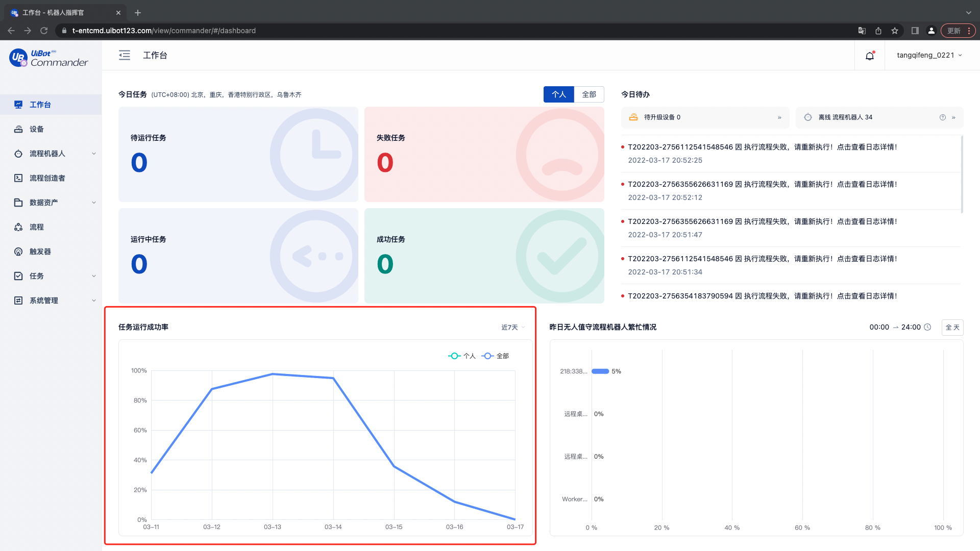Click the 今日待办 list scrollbar
This screenshot has height=551, width=980.
click(962, 174)
